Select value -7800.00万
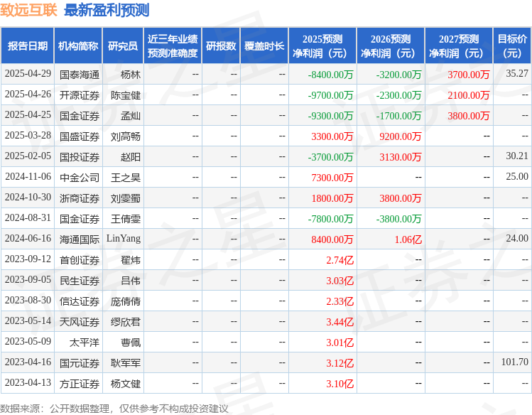 click(330, 219)
